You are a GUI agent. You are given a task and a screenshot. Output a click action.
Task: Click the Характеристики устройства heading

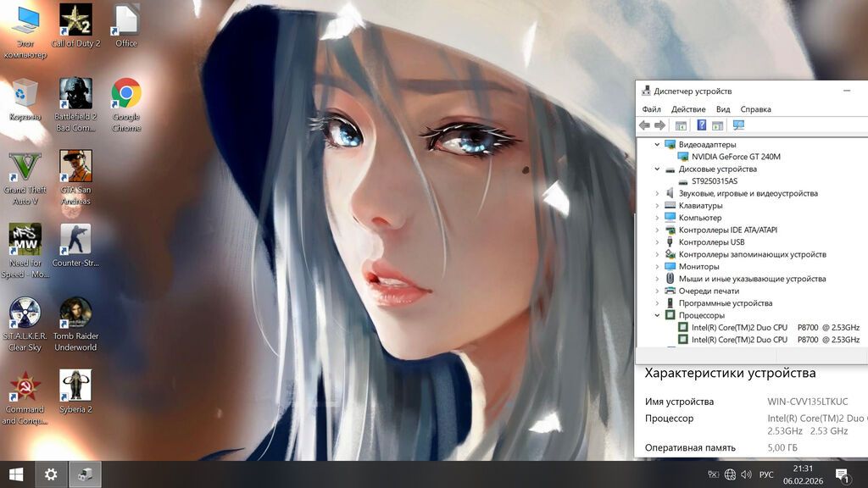730,373
